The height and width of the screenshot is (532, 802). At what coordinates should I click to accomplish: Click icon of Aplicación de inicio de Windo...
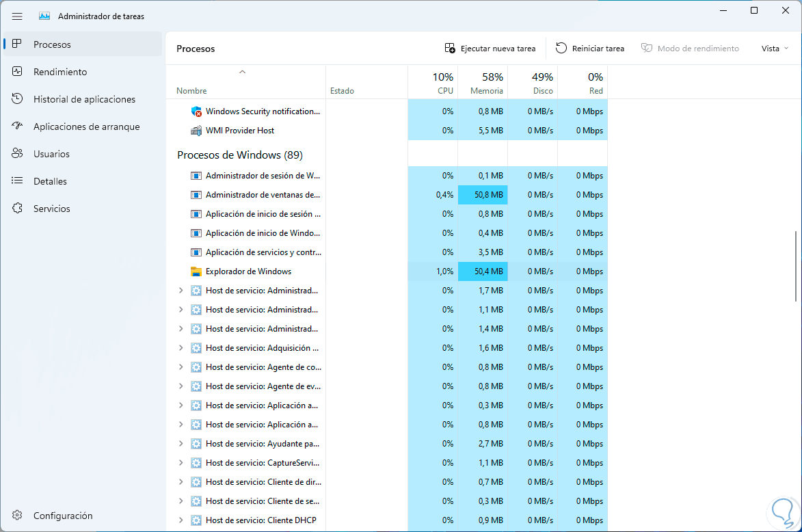coord(196,233)
